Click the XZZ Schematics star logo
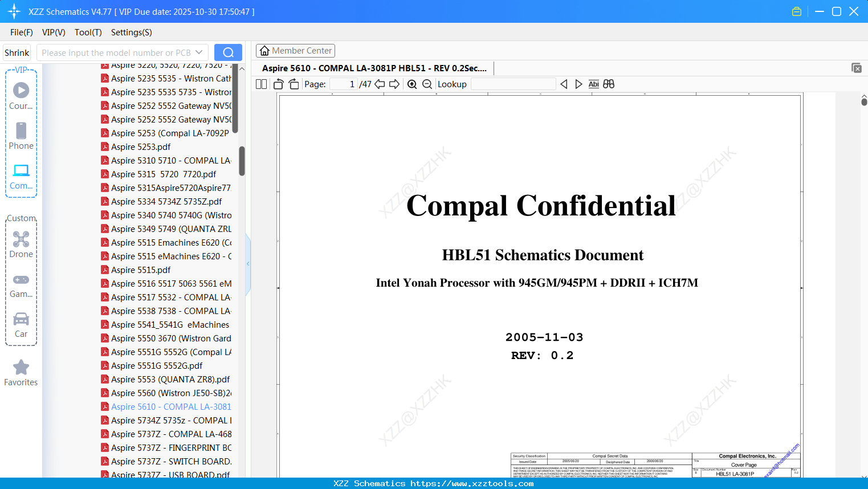868x489 pixels. [x=14, y=11]
